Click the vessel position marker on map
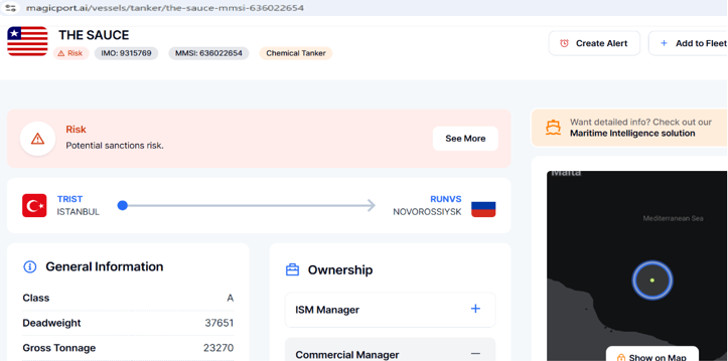The image size is (728, 361). point(652,280)
